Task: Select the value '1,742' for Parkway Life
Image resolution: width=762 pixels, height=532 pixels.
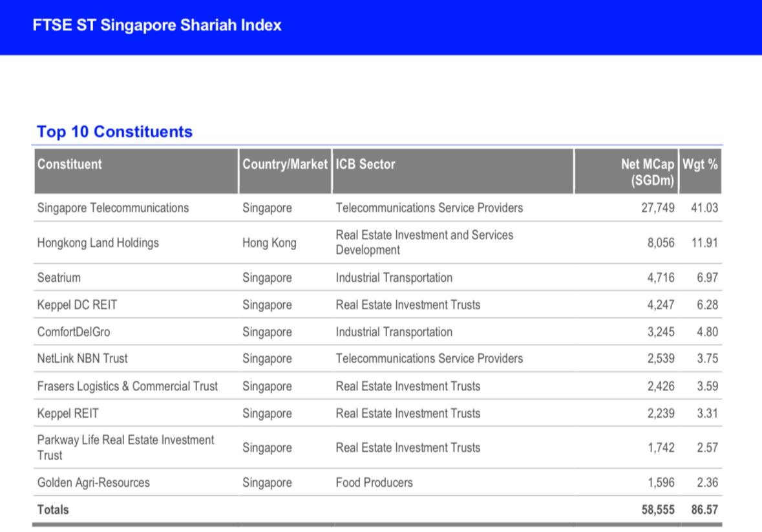Action: [x=661, y=447]
